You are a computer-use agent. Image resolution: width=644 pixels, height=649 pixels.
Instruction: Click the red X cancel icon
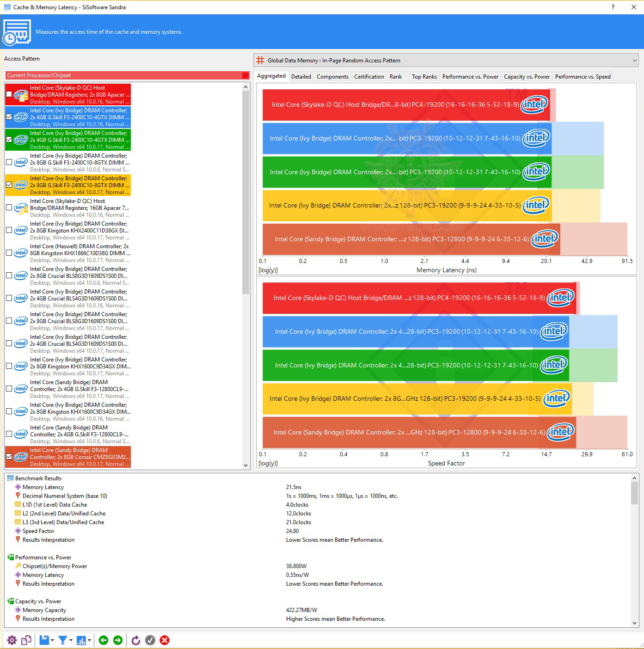165,640
